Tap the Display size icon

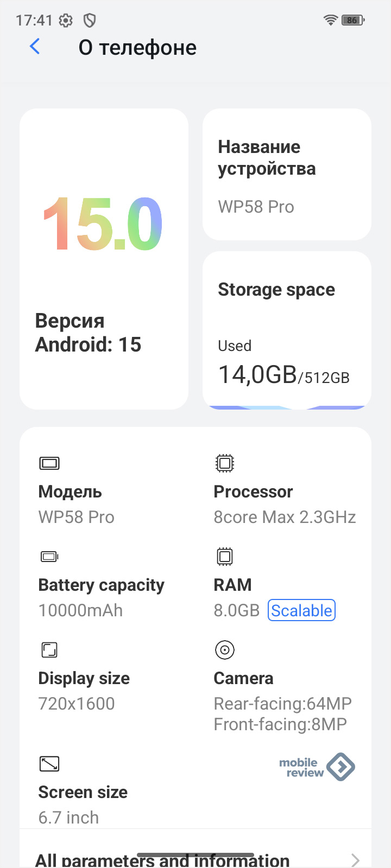pos(49,650)
